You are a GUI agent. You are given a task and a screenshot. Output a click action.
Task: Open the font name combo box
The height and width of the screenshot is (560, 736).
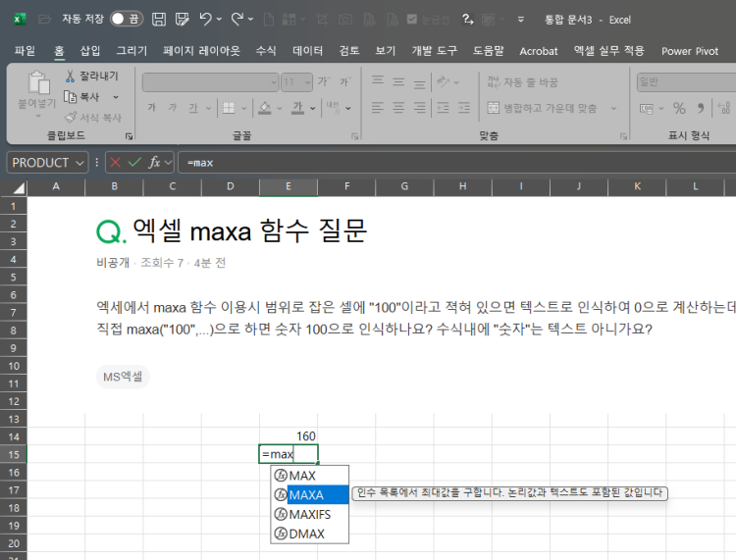[210, 82]
